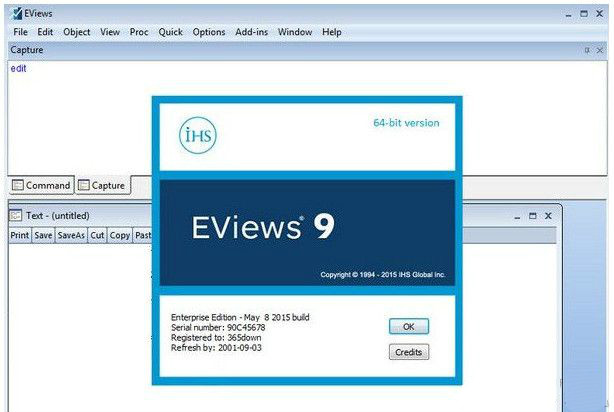Close the Capture panel
Viewport: 614px width, 412px height.
click(x=600, y=50)
